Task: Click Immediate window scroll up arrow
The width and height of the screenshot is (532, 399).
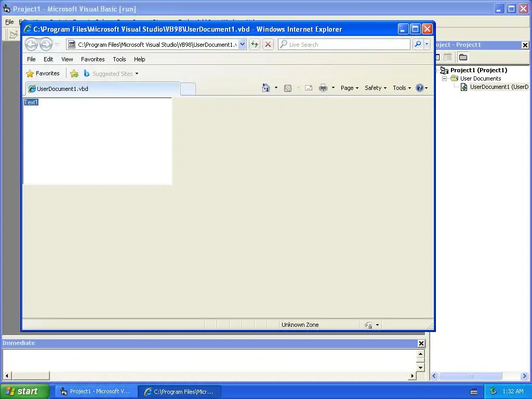Action: tap(420, 354)
